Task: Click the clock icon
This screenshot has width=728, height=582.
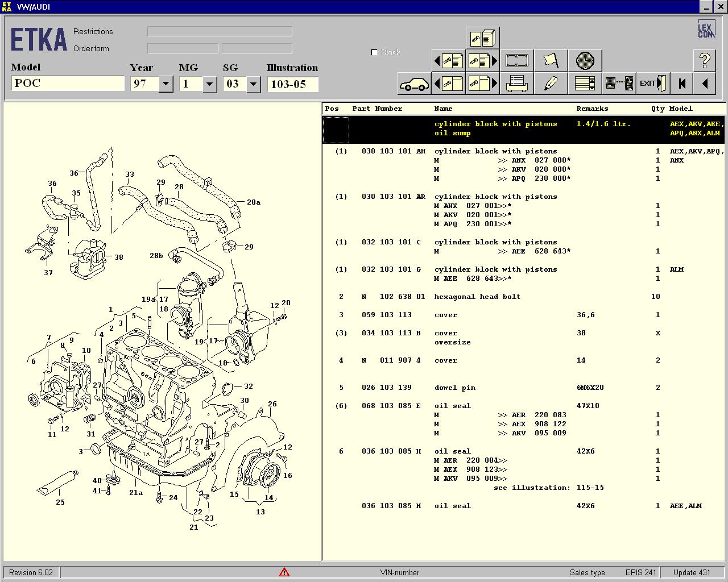Action: 585,60
